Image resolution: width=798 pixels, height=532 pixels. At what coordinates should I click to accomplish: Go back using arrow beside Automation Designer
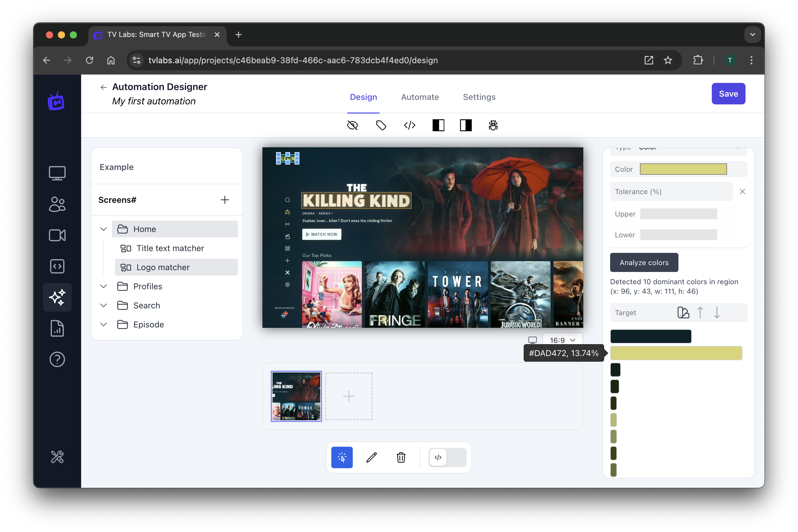point(103,87)
